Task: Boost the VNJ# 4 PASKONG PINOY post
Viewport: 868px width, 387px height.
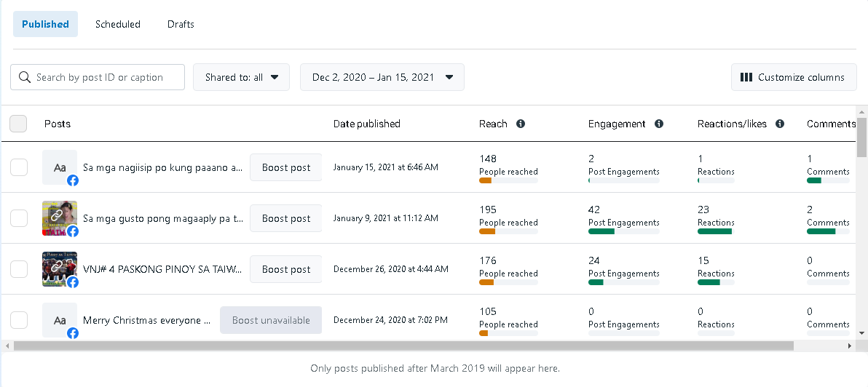Action: point(285,269)
